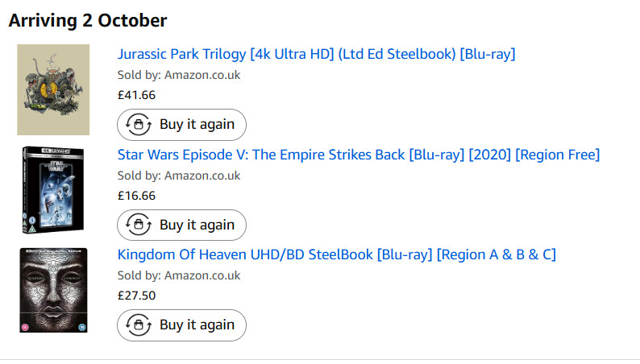
Task: Open the Kingdom Of Heaven SteelBook cover image
Action: coord(53,291)
